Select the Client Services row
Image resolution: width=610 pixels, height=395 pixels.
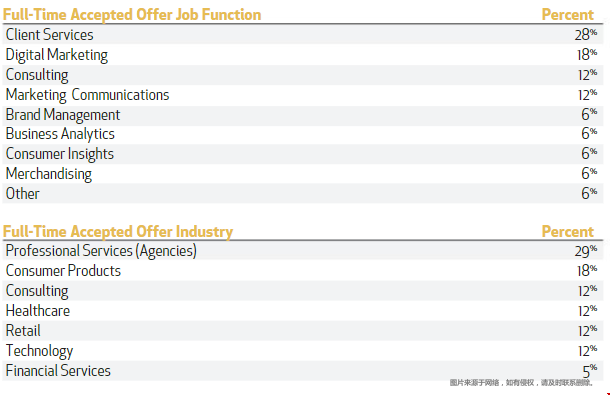[303, 35]
